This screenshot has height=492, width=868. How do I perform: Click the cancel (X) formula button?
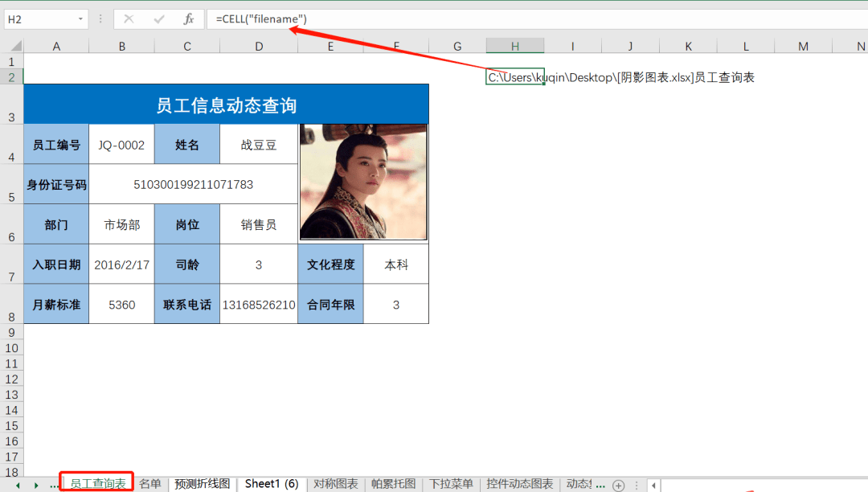[129, 19]
